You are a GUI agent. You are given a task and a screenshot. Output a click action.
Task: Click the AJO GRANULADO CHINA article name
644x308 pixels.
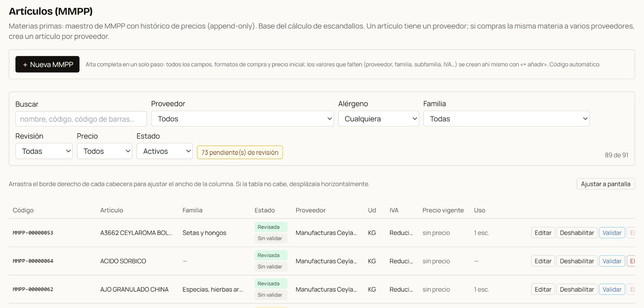click(135, 290)
